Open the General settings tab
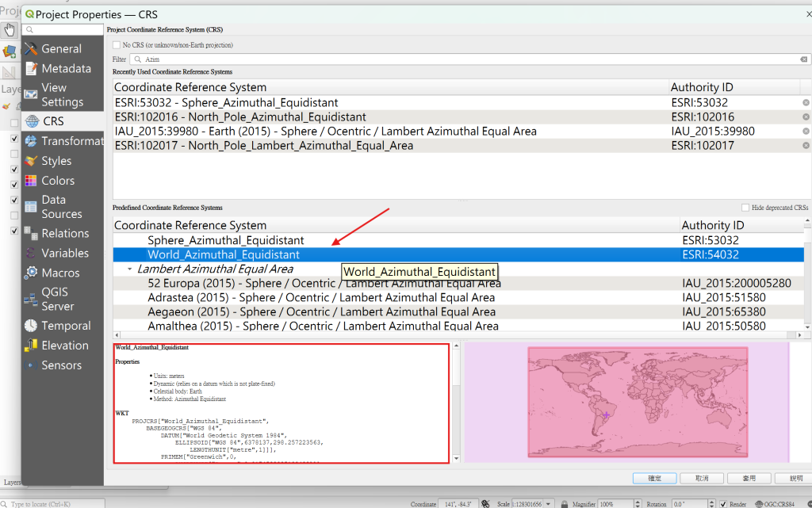Screen dimensions: 812x508 (63, 48)
